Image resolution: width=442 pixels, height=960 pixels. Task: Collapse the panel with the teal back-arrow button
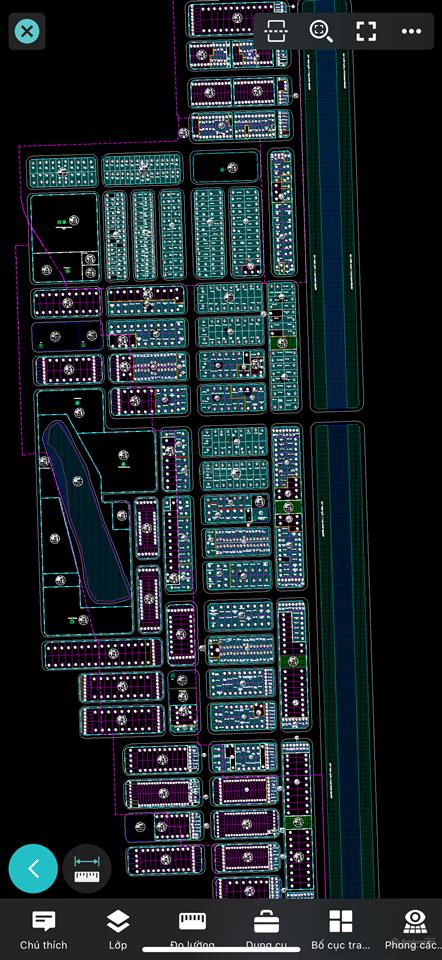click(33, 869)
